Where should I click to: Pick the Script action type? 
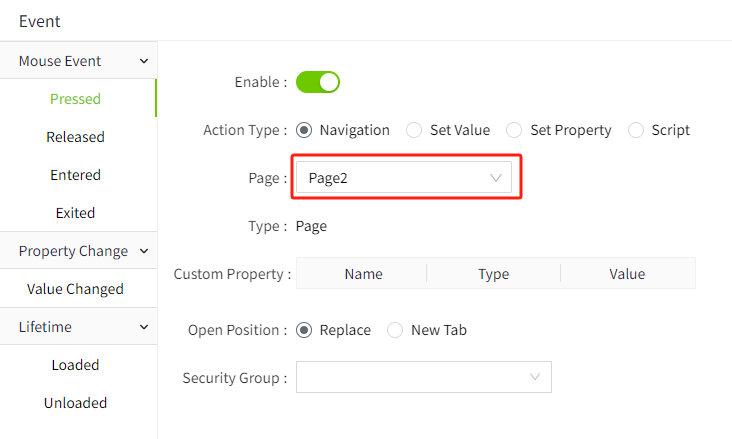click(x=636, y=130)
